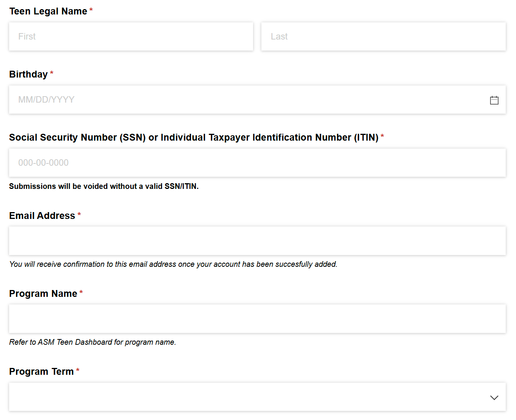Click the Program Term label

pyautogui.click(x=41, y=371)
